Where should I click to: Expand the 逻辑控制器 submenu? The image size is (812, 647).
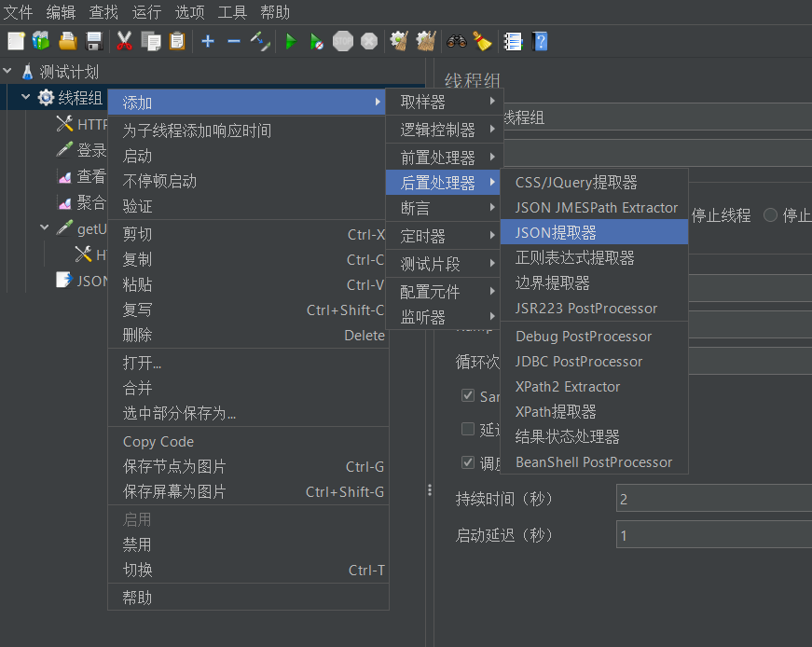(443, 130)
